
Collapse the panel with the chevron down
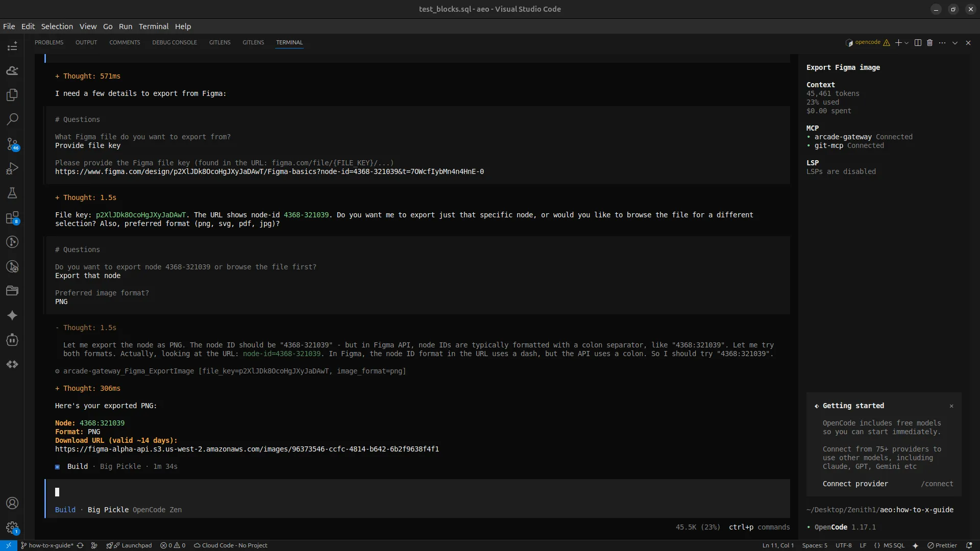[955, 43]
